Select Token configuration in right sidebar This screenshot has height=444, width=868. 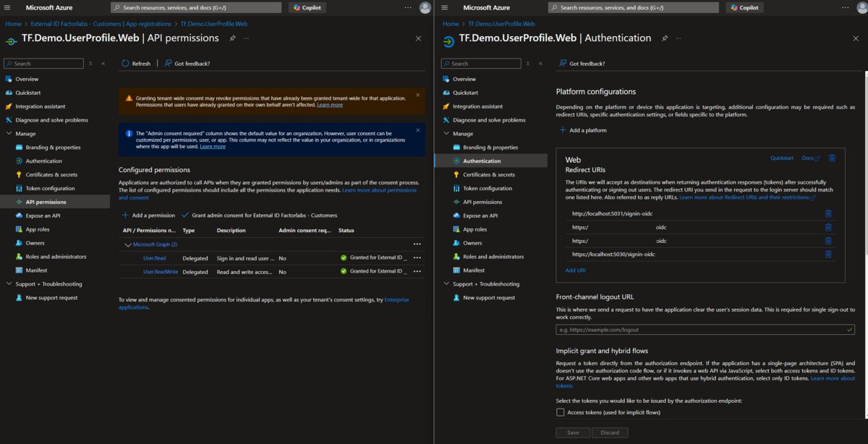pos(488,189)
